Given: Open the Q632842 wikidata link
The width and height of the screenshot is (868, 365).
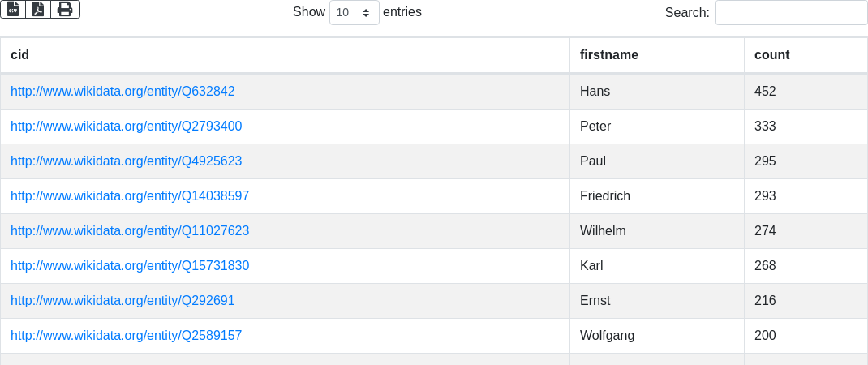Looking at the screenshot, I should coord(122,92).
